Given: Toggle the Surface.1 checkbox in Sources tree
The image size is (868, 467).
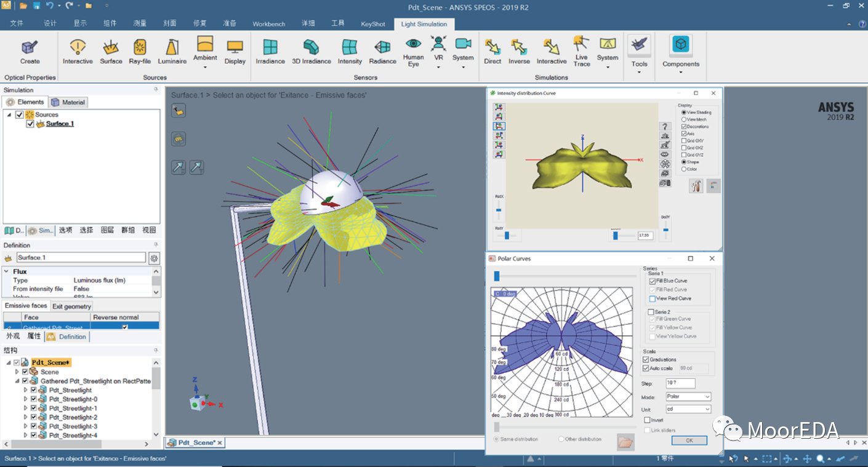Looking at the screenshot, I should tap(30, 124).
